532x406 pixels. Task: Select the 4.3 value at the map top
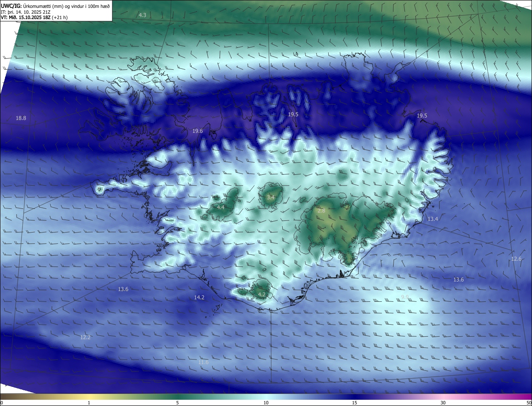pos(142,15)
